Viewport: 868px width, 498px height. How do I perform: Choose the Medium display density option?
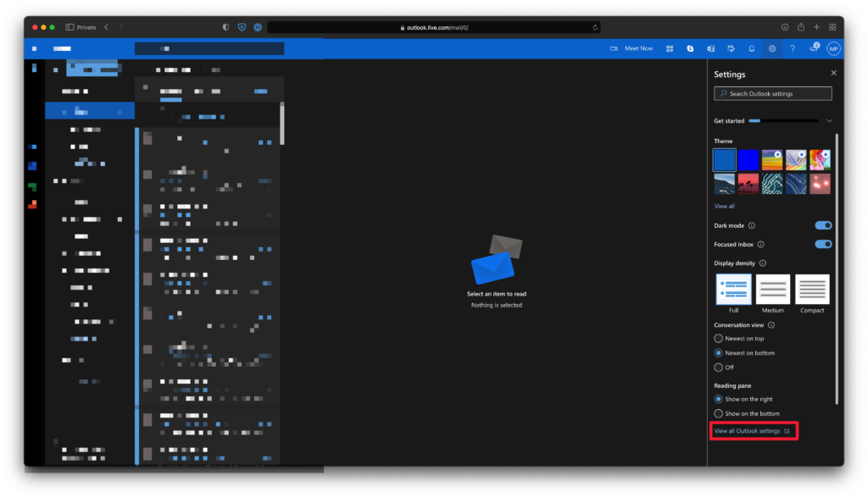[x=773, y=290]
